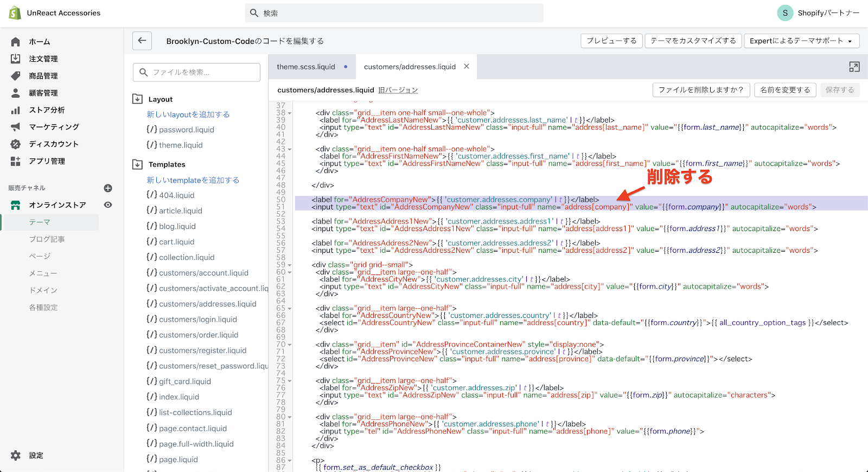This screenshot has width=868, height=472.
Task: Click the プレビューする button
Action: (611, 41)
